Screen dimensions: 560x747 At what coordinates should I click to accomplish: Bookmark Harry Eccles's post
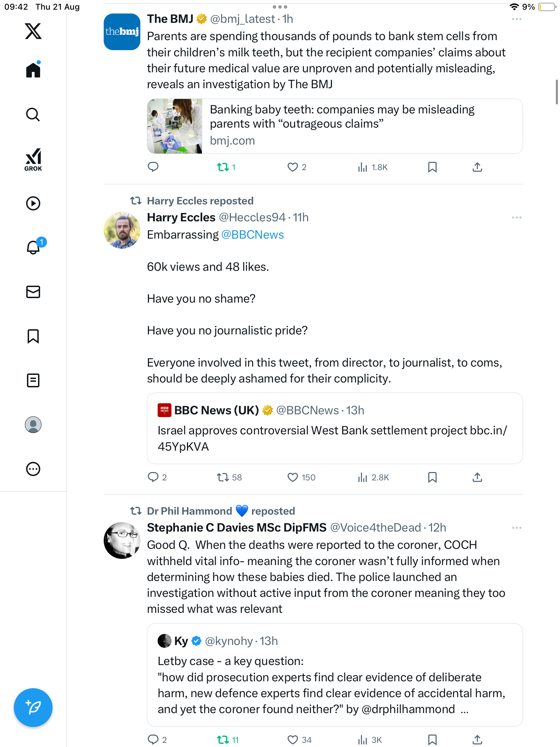(432, 478)
